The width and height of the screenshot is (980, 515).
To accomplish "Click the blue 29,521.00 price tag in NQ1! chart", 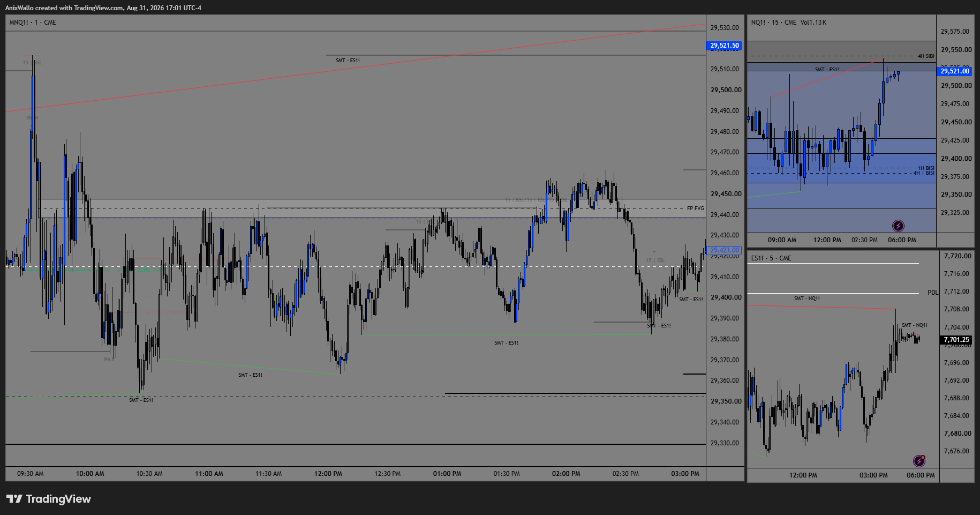I will coord(955,71).
